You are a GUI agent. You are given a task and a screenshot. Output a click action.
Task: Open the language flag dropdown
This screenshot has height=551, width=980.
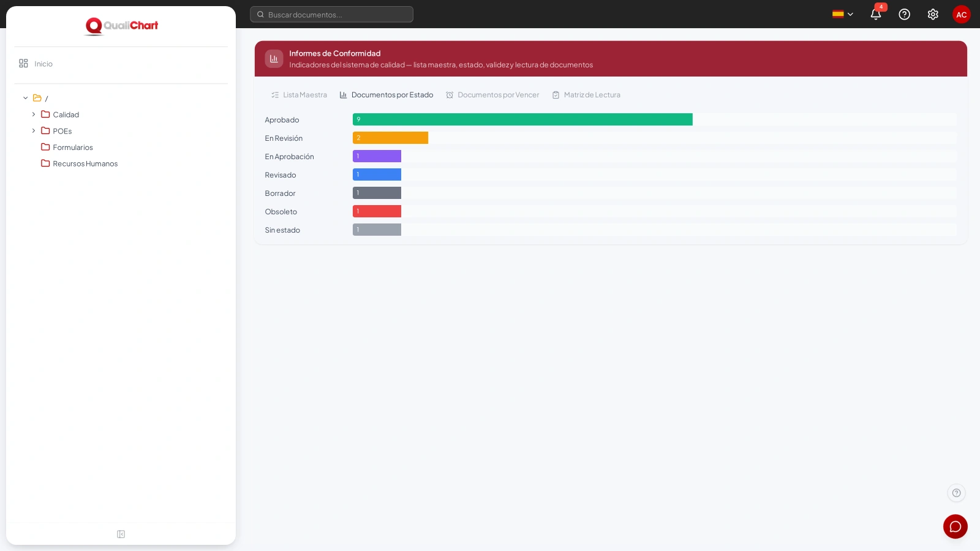[x=843, y=14]
